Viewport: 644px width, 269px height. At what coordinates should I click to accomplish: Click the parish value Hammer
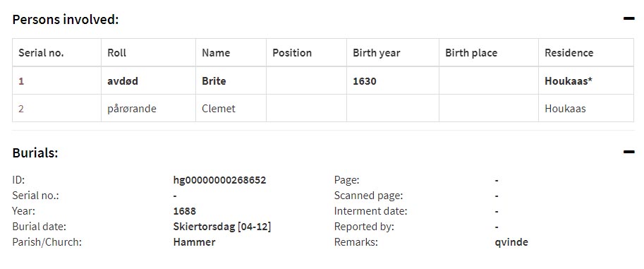(x=194, y=242)
